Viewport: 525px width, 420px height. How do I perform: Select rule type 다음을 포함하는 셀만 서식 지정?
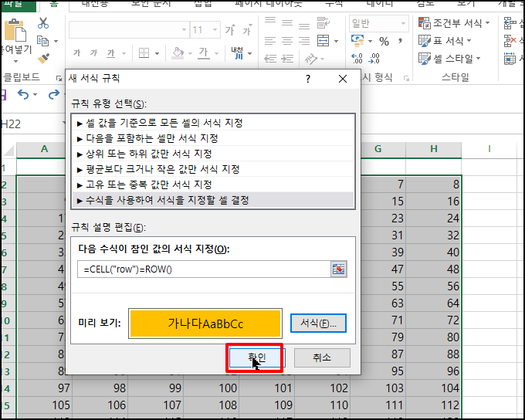[x=213, y=138]
